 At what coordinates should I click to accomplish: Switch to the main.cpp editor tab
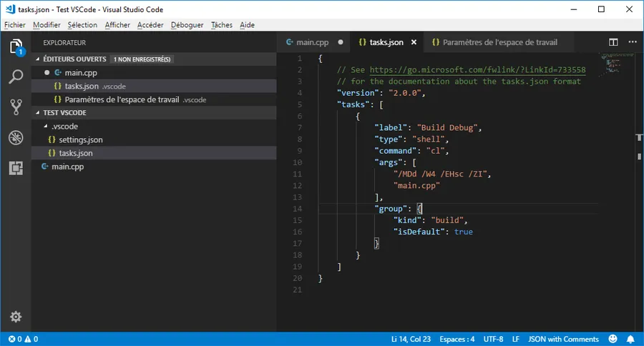(314, 42)
